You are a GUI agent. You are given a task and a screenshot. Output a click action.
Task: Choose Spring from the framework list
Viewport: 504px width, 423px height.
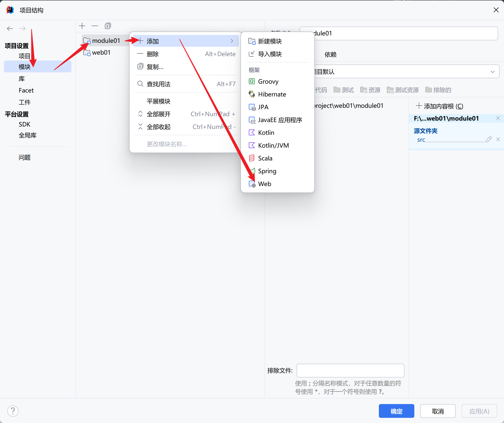coord(267,171)
